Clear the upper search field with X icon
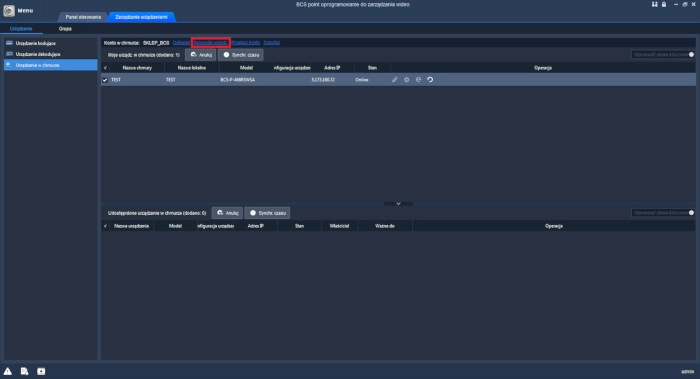The height and width of the screenshot is (379, 700). point(691,55)
